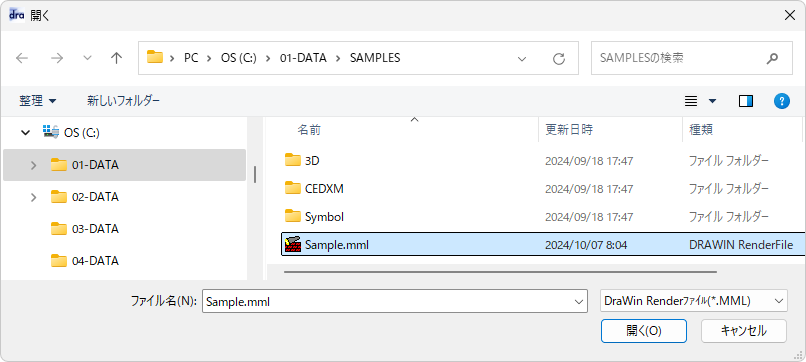Click the Back navigation arrow
This screenshot has width=806, height=362.
(22, 58)
